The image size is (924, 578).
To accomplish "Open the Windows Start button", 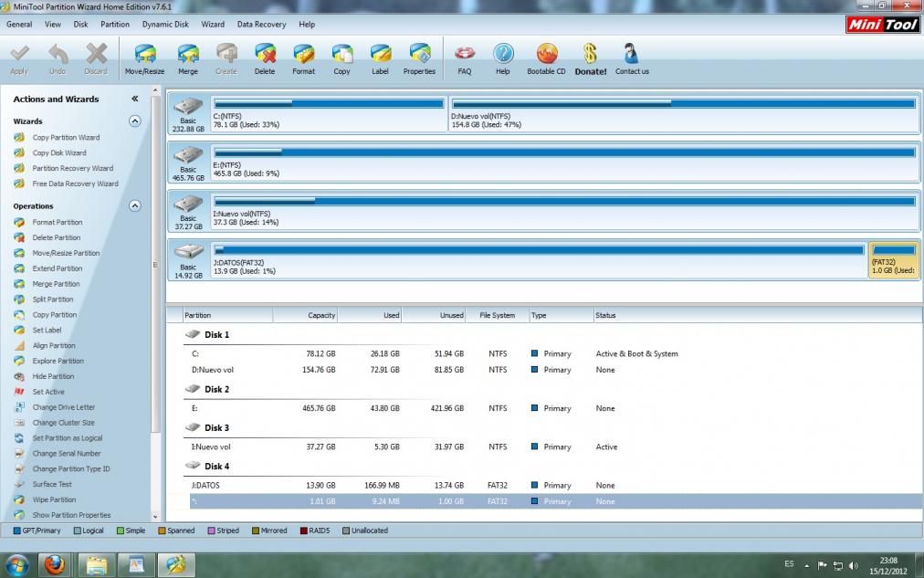I will [17, 565].
